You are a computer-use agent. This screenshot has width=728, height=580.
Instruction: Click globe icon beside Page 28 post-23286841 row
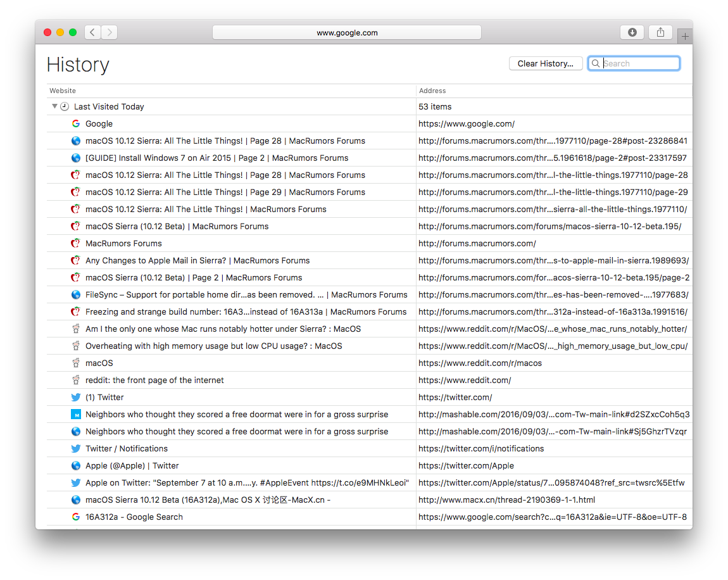tap(76, 141)
